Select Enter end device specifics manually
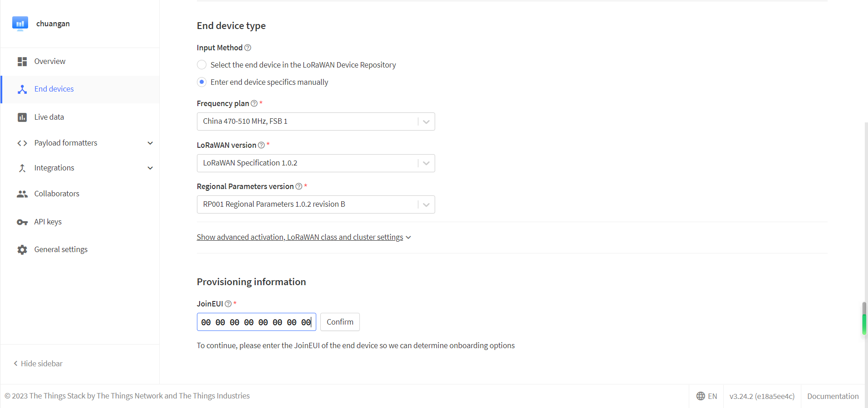This screenshot has width=868, height=408. click(202, 82)
